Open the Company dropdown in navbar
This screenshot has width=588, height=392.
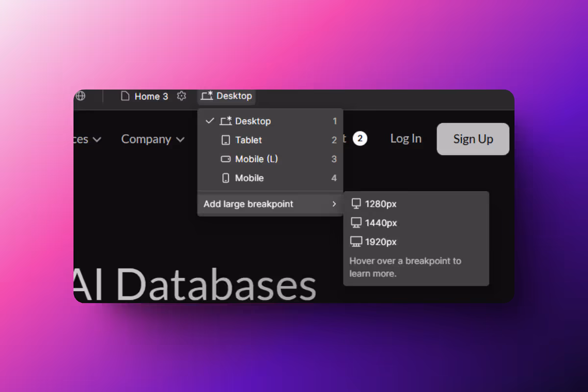(x=153, y=139)
